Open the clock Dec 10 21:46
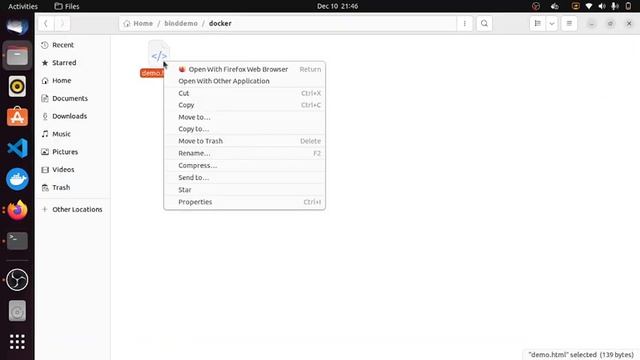 pyautogui.click(x=338, y=6)
